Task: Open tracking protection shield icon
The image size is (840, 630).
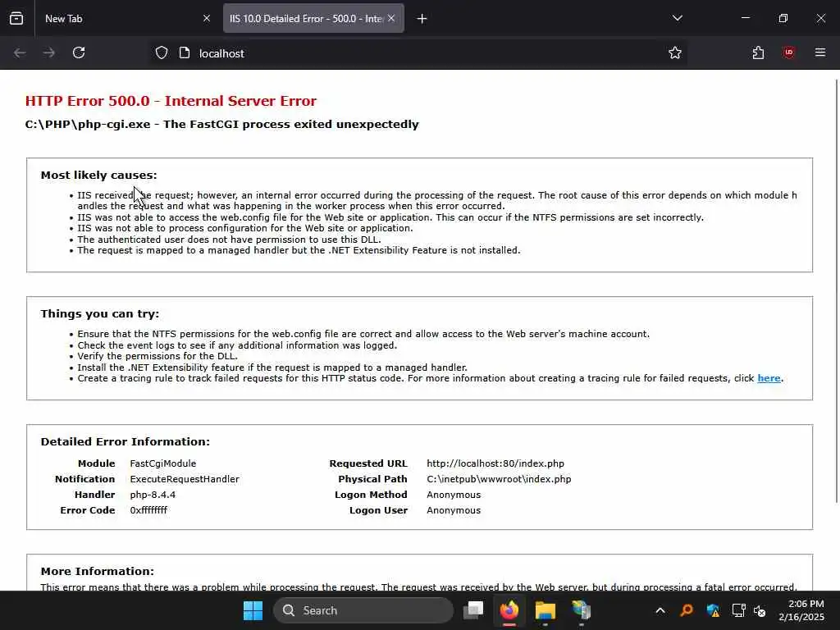Action: tap(162, 53)
